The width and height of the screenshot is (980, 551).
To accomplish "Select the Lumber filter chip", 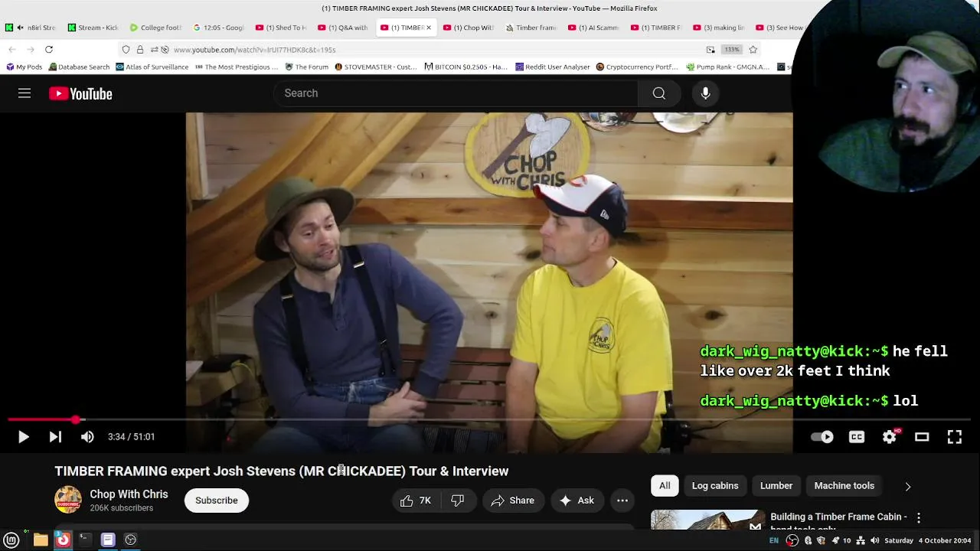I will pos(776,486).
